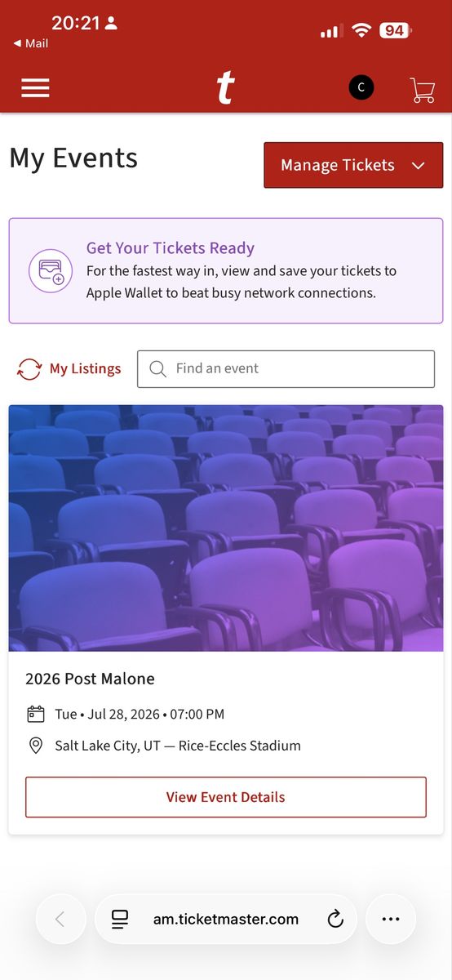Click the Manage Tickets chevron arrow

[x=419, y=166]
